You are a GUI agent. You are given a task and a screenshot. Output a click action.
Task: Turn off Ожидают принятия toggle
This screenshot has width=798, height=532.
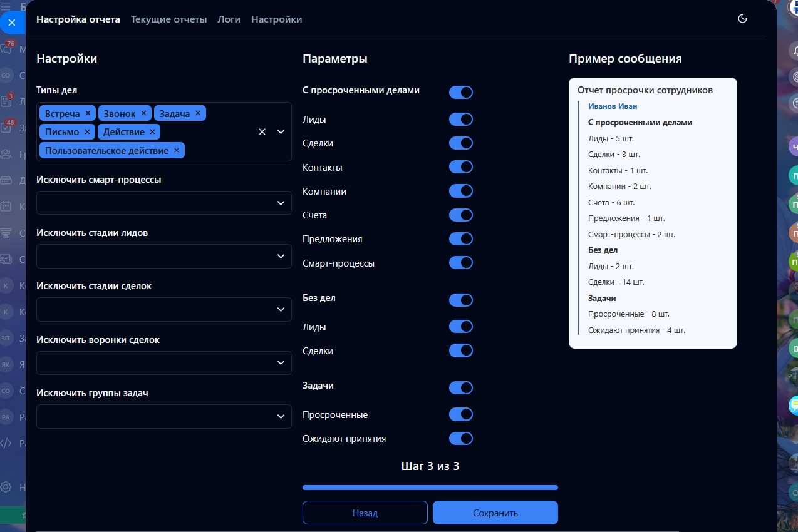460,438
